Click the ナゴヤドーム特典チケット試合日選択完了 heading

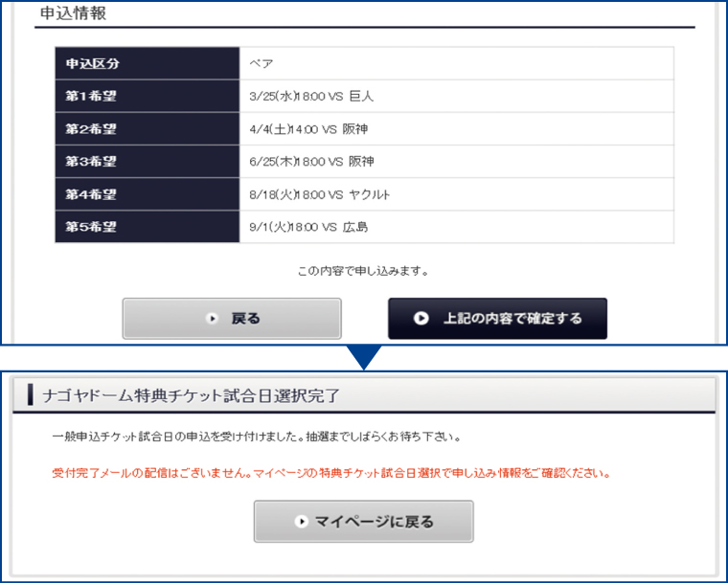click(x=191, y=395)
